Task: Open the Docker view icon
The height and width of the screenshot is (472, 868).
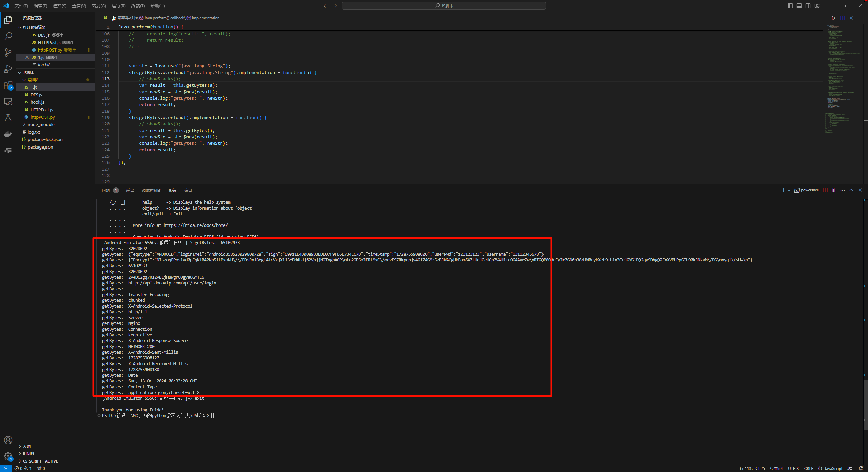Action: 8,134
